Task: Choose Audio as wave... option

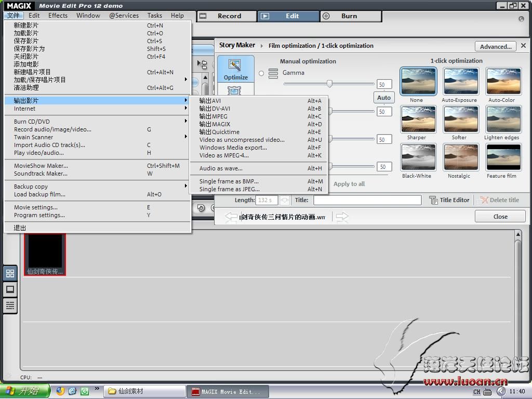Action: [x=259, y=168]
